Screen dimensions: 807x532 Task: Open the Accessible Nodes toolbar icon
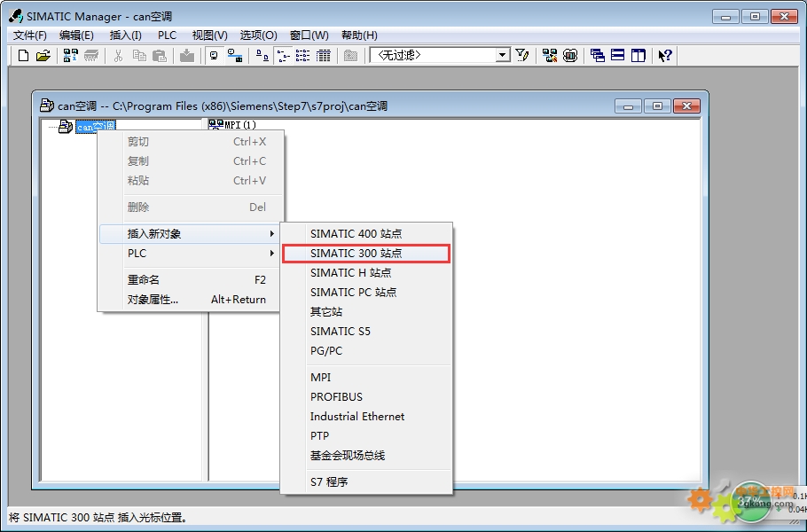71,56
